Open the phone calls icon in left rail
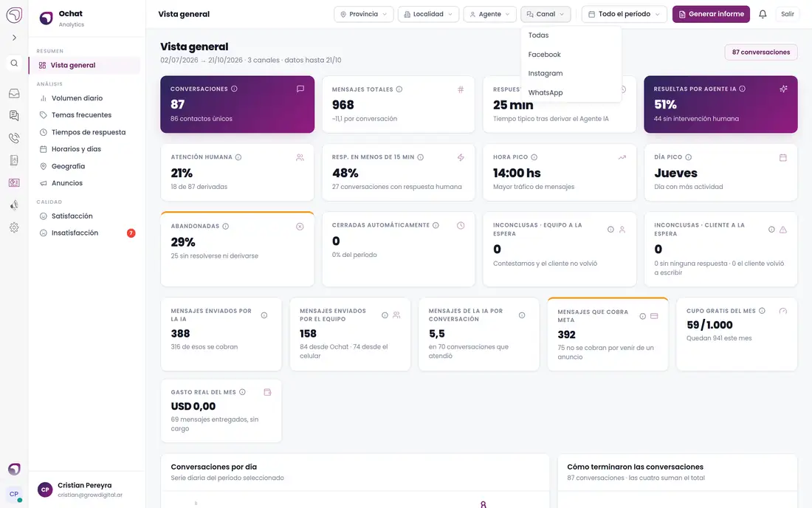Screen dimensions: 812x508 point(14,138)
